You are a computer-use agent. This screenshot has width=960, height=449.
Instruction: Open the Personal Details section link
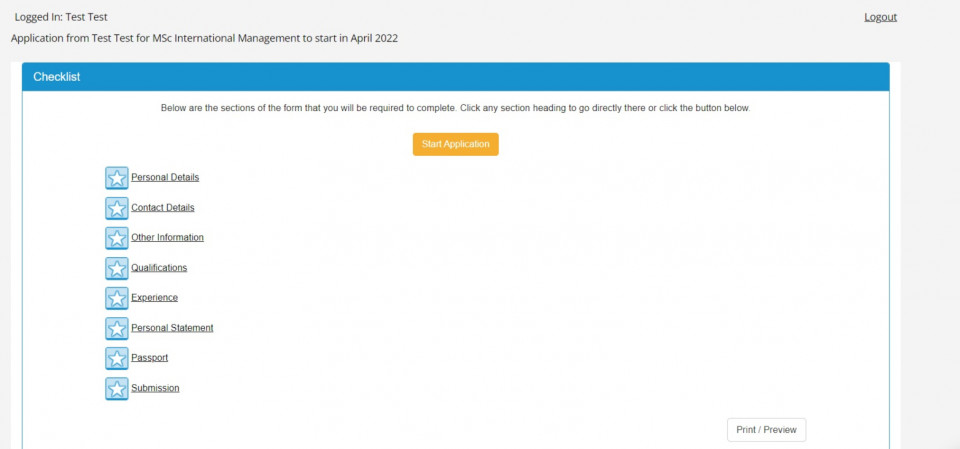point(165,178)
